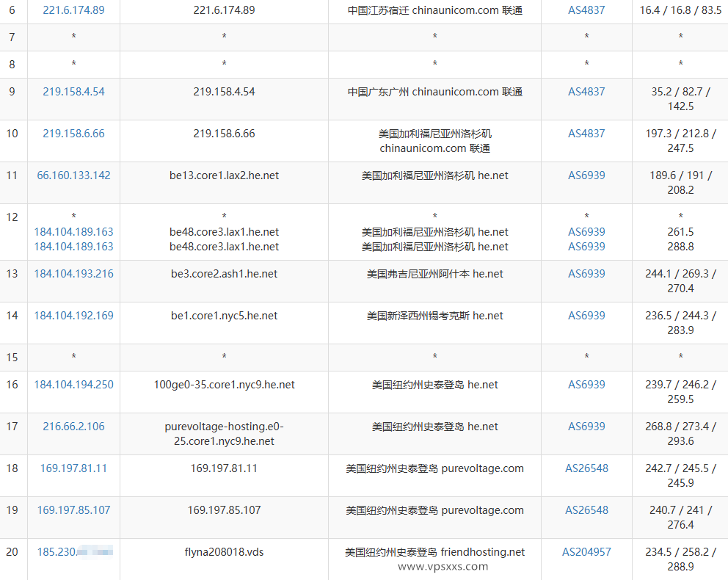This screenshot has width=728, height=580.
Task: Click the location 中国江苏宿迁 chinaunicom.com 联通
Action: (x=435, y=10)
